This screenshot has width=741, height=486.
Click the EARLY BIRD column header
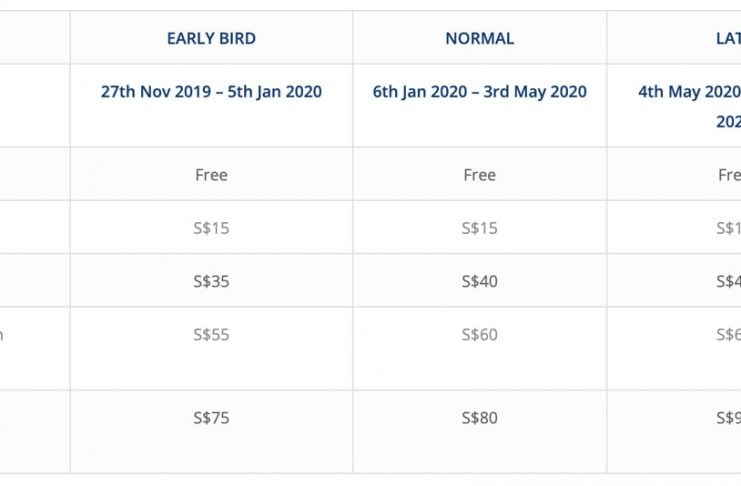pos(211,39)
